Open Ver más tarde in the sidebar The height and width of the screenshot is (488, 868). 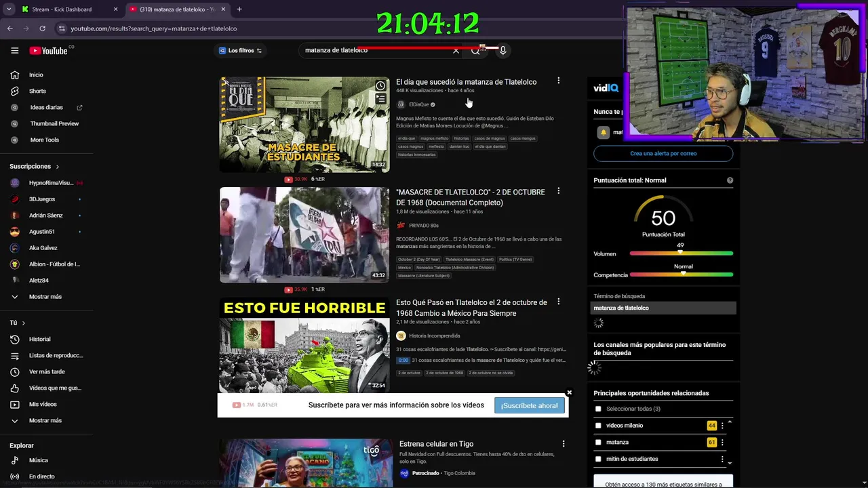[47, 371]
